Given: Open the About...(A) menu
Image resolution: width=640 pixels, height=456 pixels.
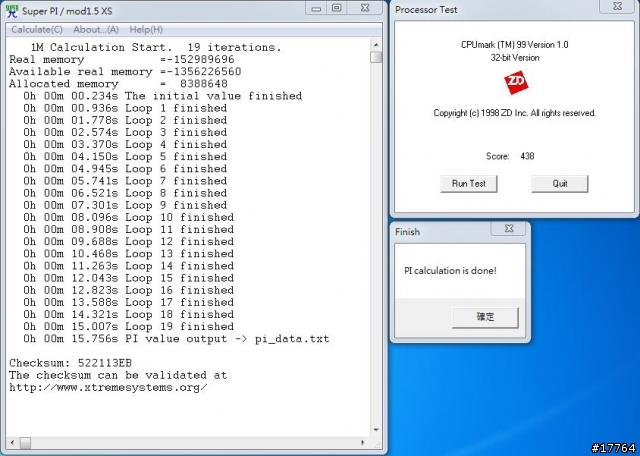Looking at the screenshot, I should 96,30.
